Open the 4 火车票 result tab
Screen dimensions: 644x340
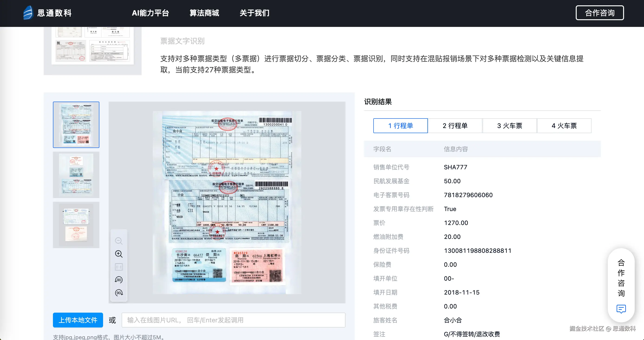coord(564,126)
